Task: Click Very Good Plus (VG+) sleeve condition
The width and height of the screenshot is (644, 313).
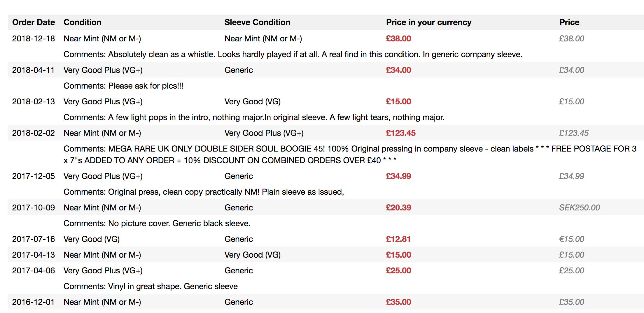Action: pyautogui.click(x=264, y=133)
